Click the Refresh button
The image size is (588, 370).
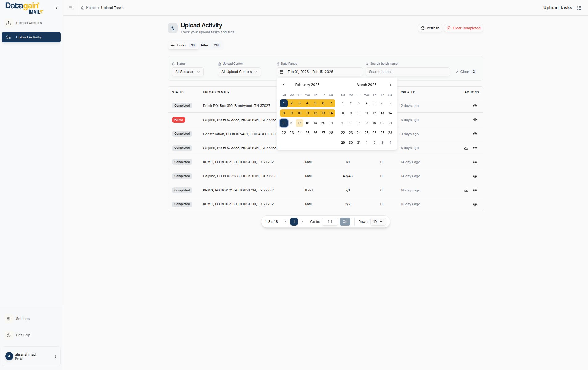click(x=430, y=28)
